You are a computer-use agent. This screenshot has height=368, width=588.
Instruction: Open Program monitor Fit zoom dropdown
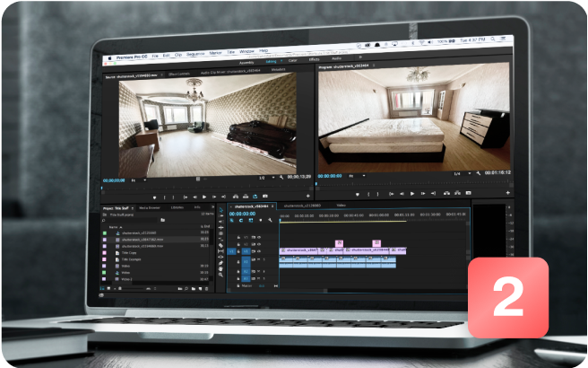coord(357,176)
